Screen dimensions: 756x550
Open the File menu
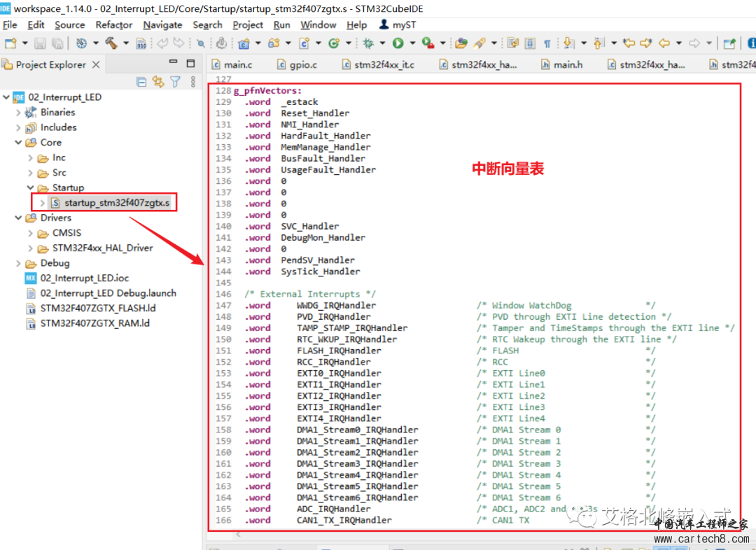[10, 25]
